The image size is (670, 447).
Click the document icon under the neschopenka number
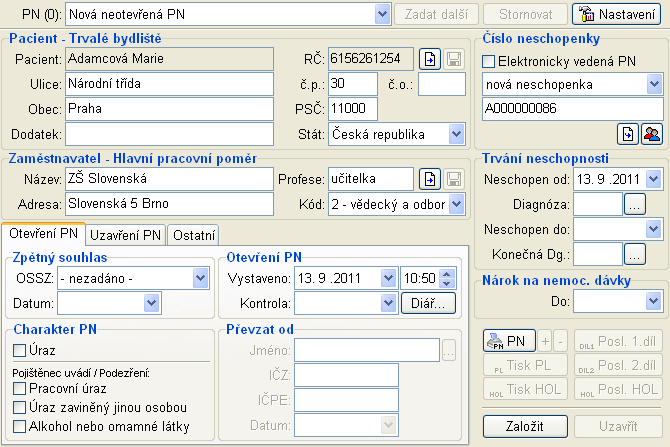pyautogui.click(x=629, y=134)
